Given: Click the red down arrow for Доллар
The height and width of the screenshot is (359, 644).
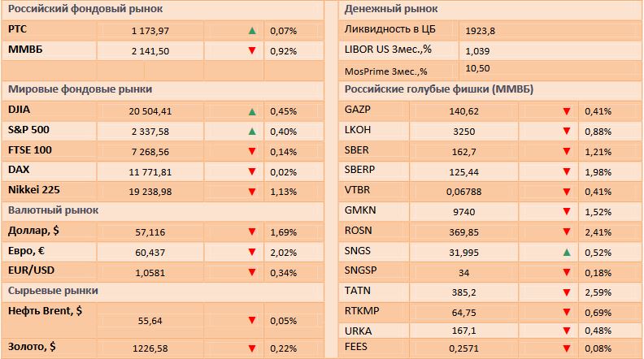Looking at the screenshot, I should click(x=253, y=232).
